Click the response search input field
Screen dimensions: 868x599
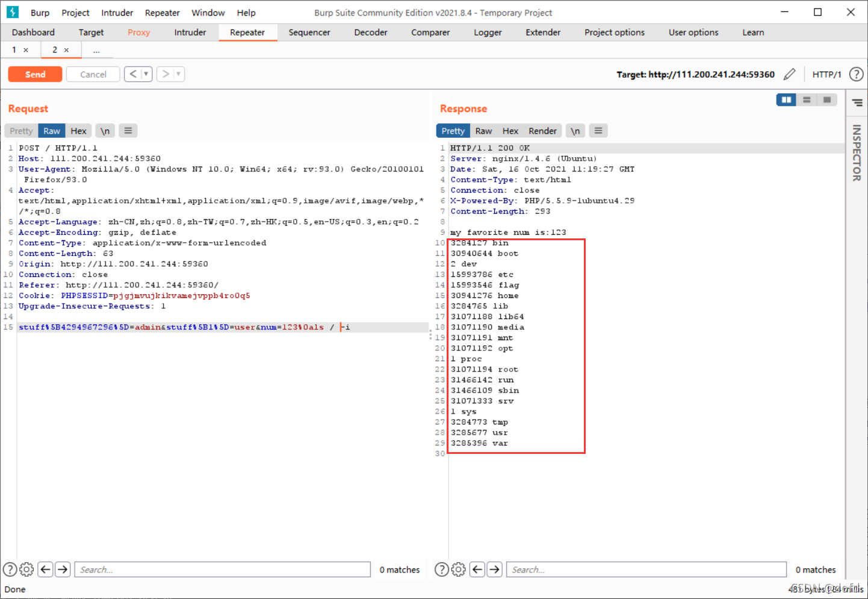[646, 570]
